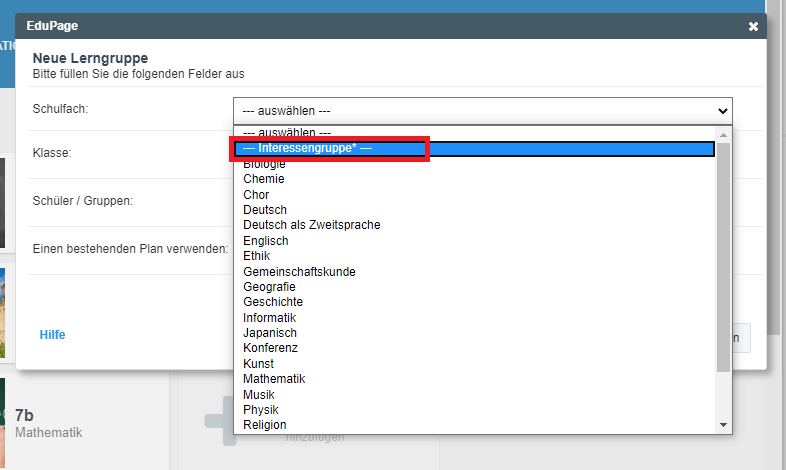This screenshot has width=786, height=470.
Task: Choose Physik subject
Action: pos(475,410)
